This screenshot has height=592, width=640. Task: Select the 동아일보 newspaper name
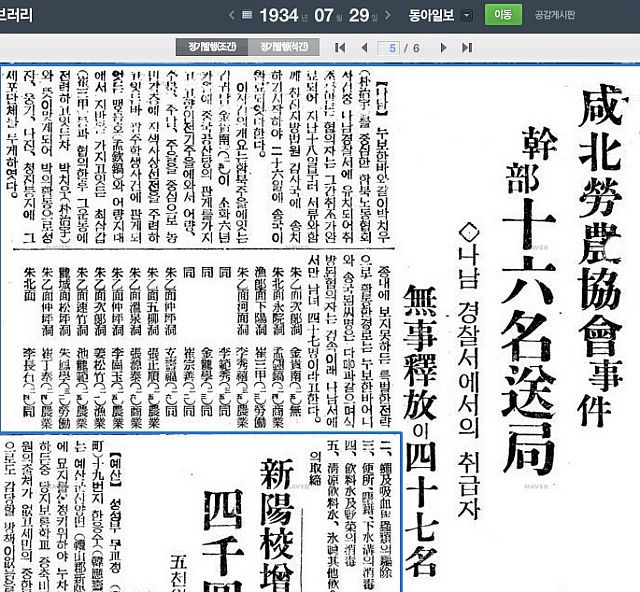pos(431,15)
